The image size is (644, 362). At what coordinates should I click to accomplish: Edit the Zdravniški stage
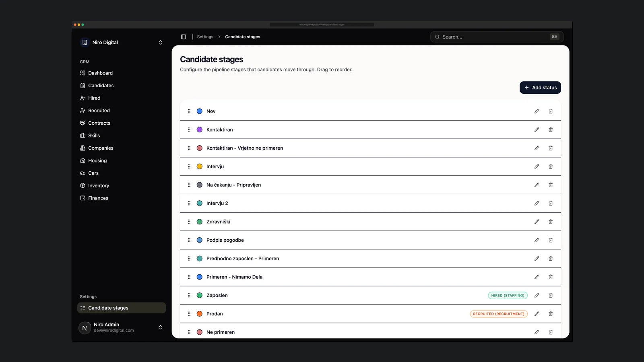click(x=537, y=222)
